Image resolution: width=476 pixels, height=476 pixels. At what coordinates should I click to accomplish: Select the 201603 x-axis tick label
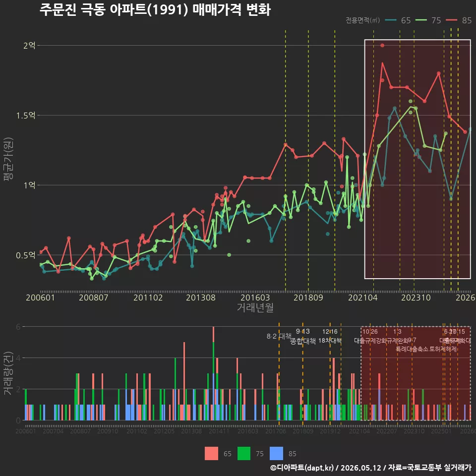point(255,297)
